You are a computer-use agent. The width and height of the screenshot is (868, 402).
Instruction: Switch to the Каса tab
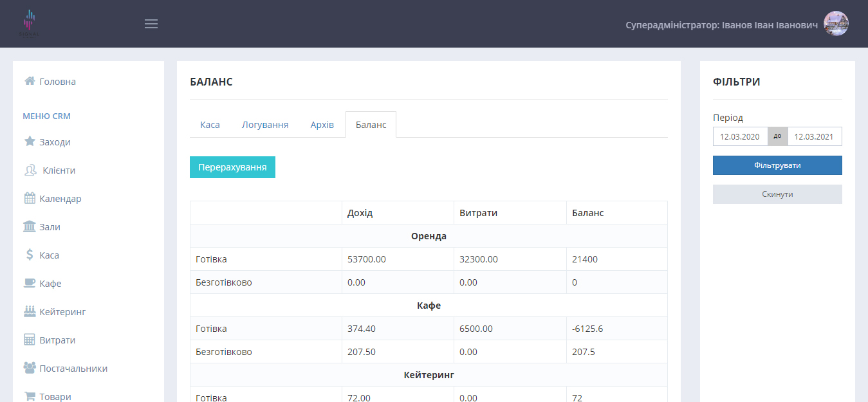click(210, 125)
